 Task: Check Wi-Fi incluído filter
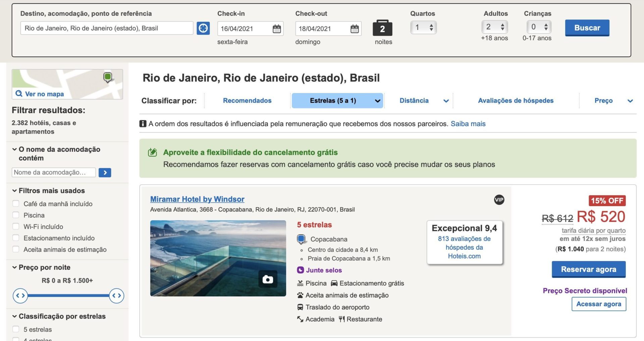tap(16, 226)
